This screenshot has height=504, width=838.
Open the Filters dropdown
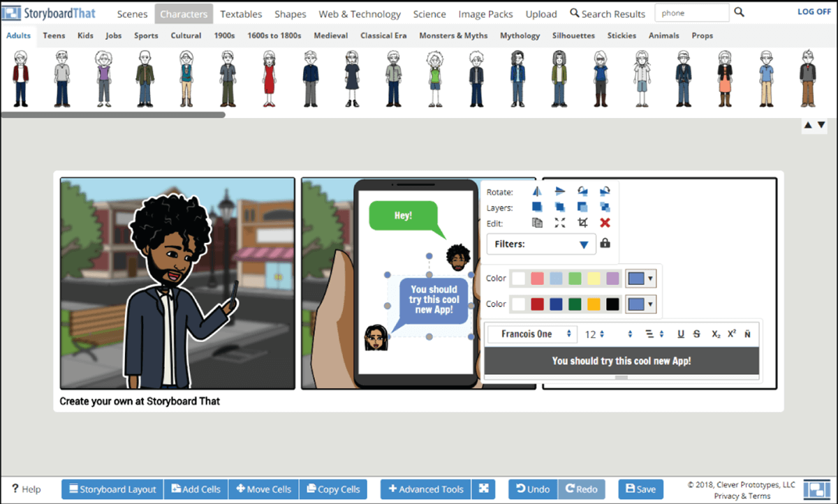click(541, 244)
